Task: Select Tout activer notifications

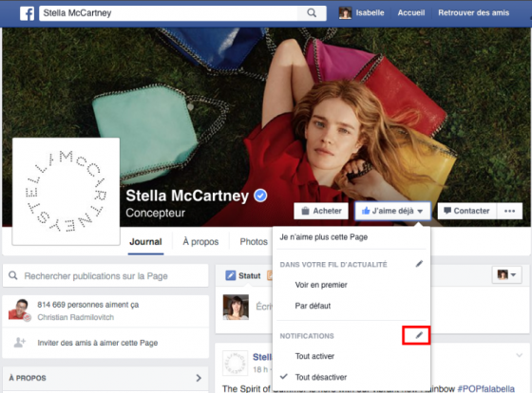Action: [314, 356]
